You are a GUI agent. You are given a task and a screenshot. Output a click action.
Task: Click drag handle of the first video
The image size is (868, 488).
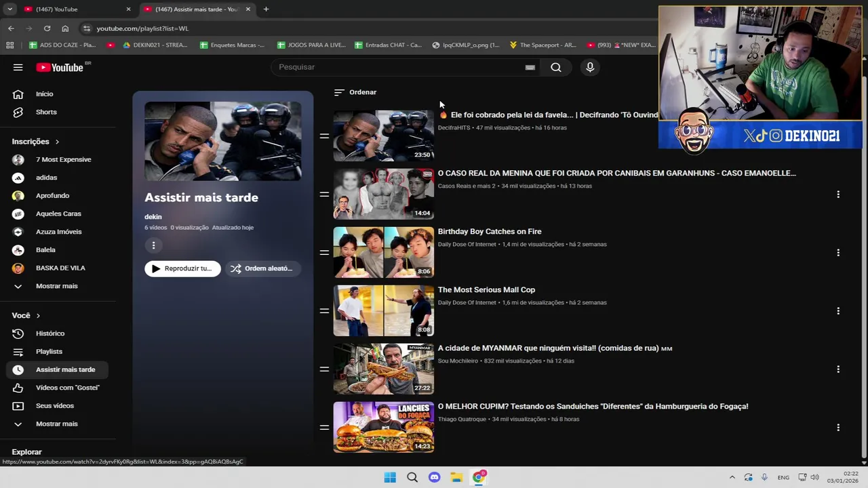click(324, 136)
